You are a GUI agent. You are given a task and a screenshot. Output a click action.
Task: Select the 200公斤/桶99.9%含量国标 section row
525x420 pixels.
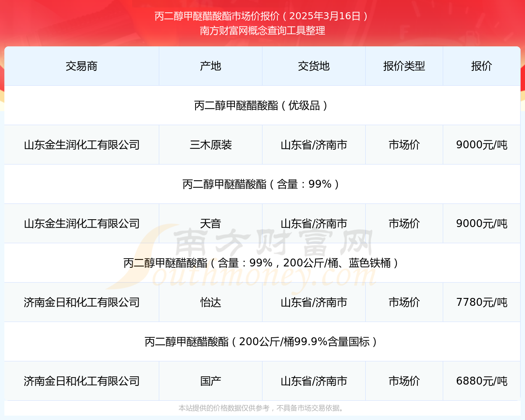click(262, 342)
